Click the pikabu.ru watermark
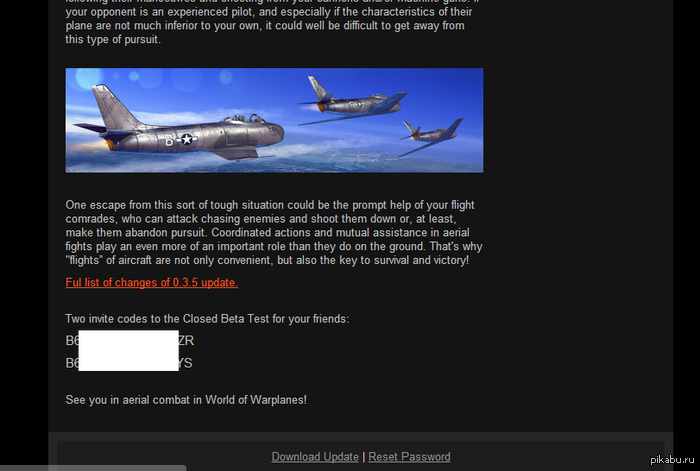This screenshot has width=700, height=471. (672, 459)
